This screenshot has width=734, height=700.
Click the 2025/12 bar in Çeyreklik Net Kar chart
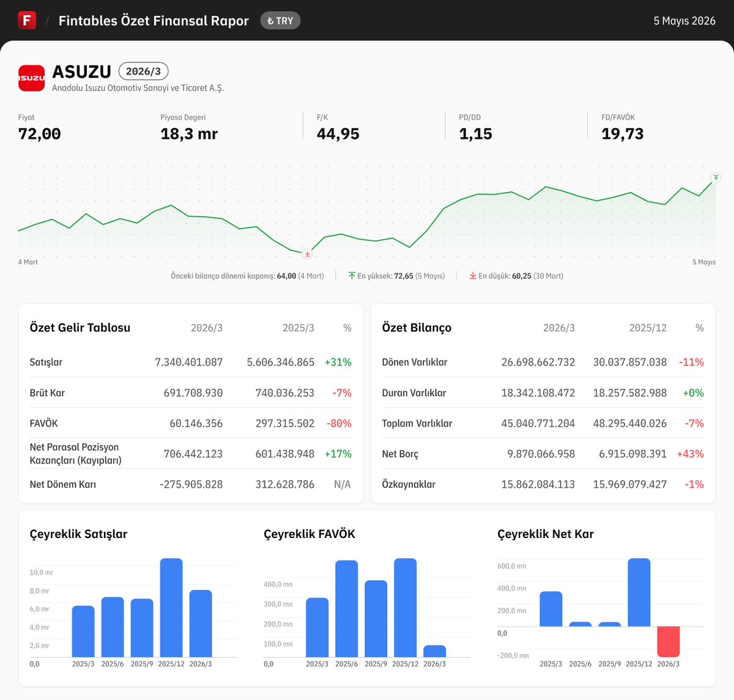[639, 592]
